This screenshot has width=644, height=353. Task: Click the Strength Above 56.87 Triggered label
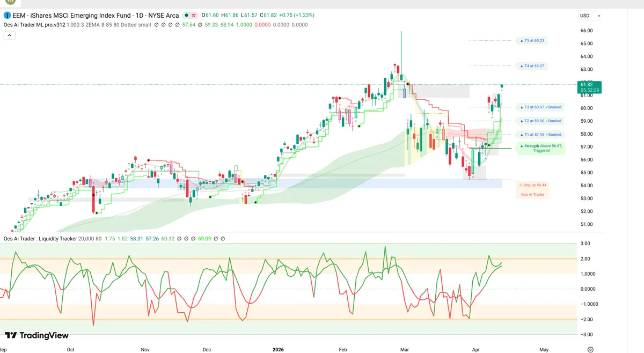pos(541,148)
